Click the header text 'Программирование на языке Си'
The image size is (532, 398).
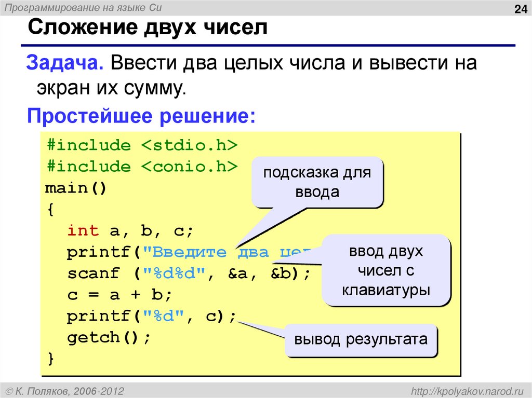pos(83,8)
